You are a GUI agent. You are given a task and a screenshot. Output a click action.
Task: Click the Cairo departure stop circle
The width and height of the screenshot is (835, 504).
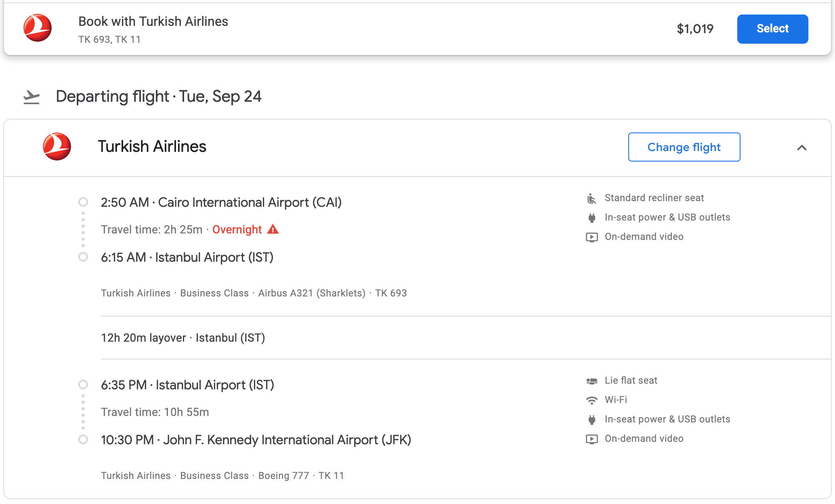(83, 202)
